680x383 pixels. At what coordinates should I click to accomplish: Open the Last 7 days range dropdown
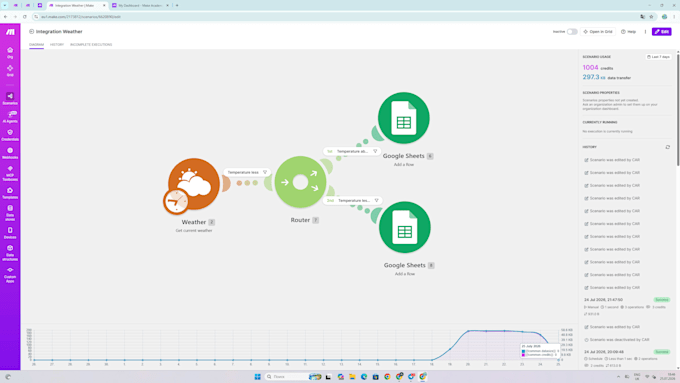click(658, 57)
